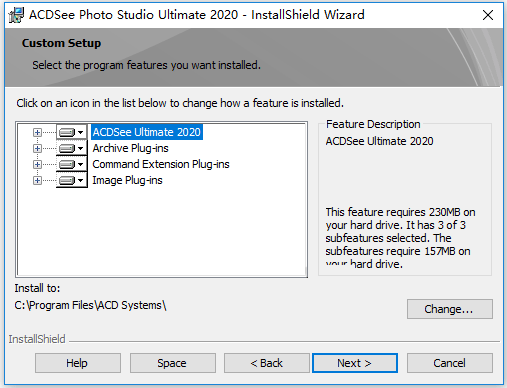The height and width of the screenshot is (388, 507).
Task: Expand the Archive Plug-ins tree node
Action: [x=37, y=148]
